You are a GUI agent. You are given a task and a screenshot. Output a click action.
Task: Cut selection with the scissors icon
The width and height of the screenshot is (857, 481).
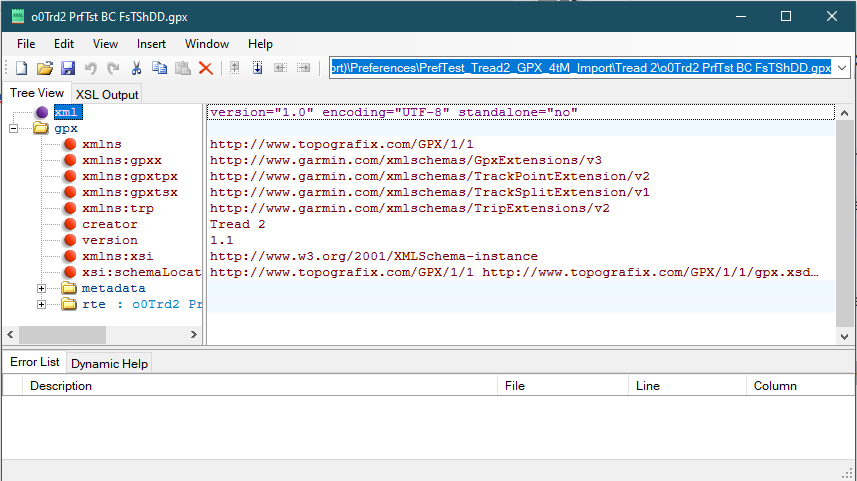(136, 68)
